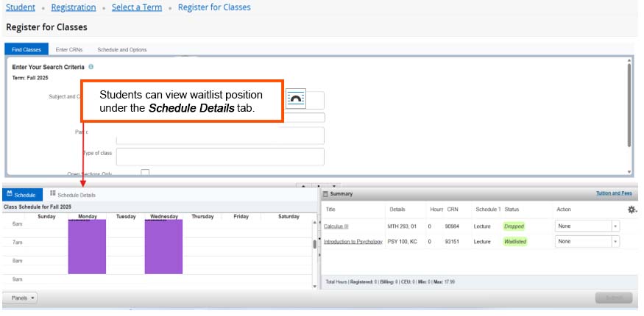The width and height of the screenshot is (644, 316).
Task: Click the info icon beside Enter Your Search Criteria
Action: (x=91, y=67)
